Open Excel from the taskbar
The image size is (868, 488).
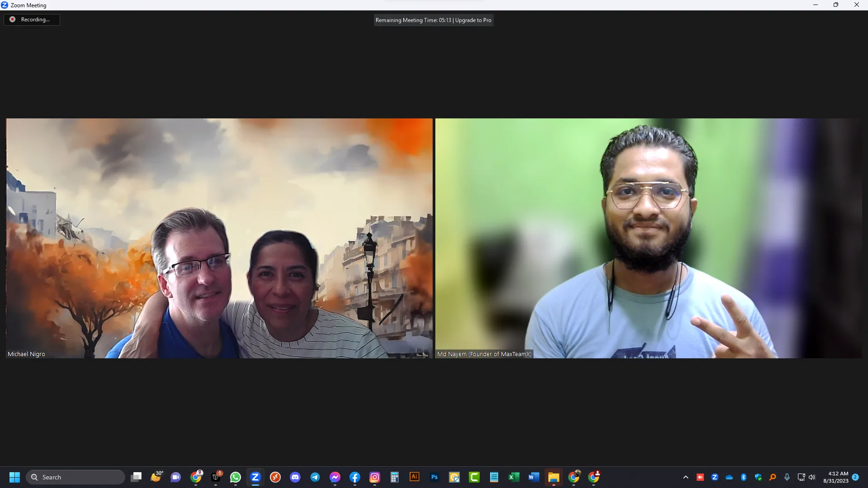[514, 477]
